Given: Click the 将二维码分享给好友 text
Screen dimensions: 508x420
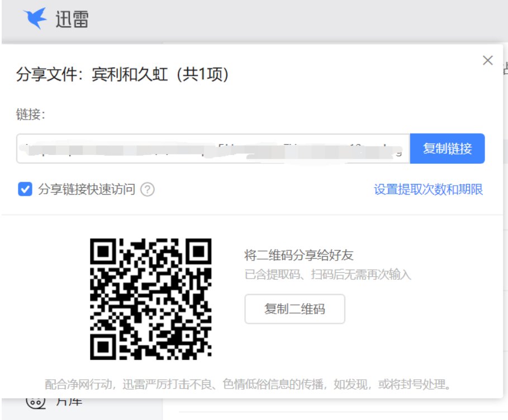Looking at the screenshot, I should point(299,255).
